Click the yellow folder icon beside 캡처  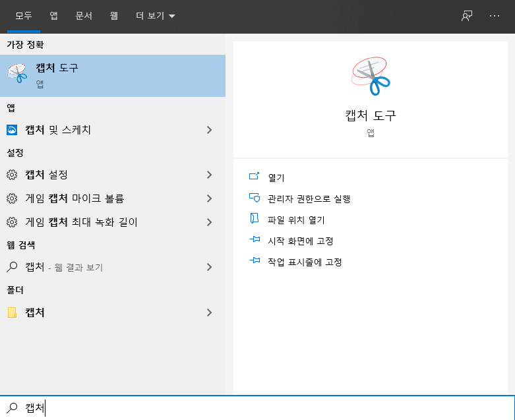[12, 313]
